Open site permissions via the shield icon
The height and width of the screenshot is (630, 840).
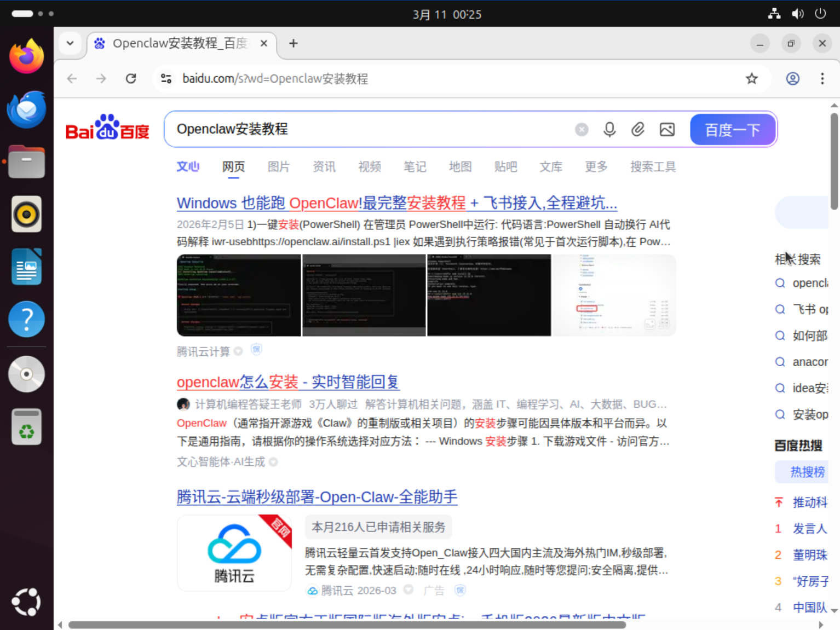click(166, 78)
